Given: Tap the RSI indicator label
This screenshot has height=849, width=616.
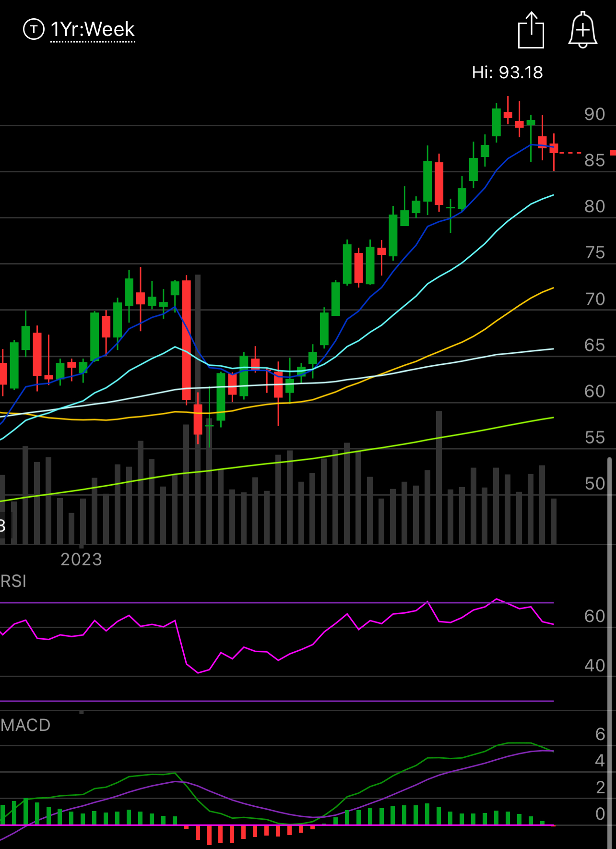Looking at the screenshot, I should pos(13,581).
